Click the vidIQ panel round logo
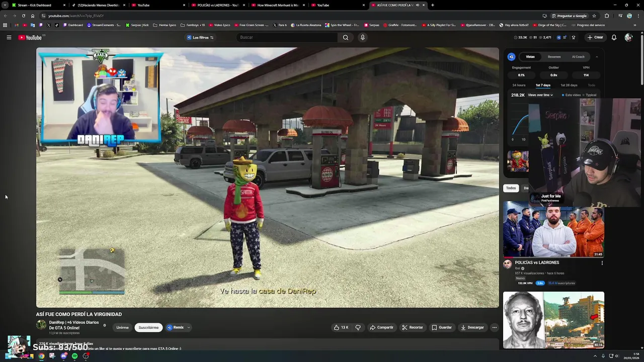This screenshot has height=362, width=644. (x=511, y=57)
